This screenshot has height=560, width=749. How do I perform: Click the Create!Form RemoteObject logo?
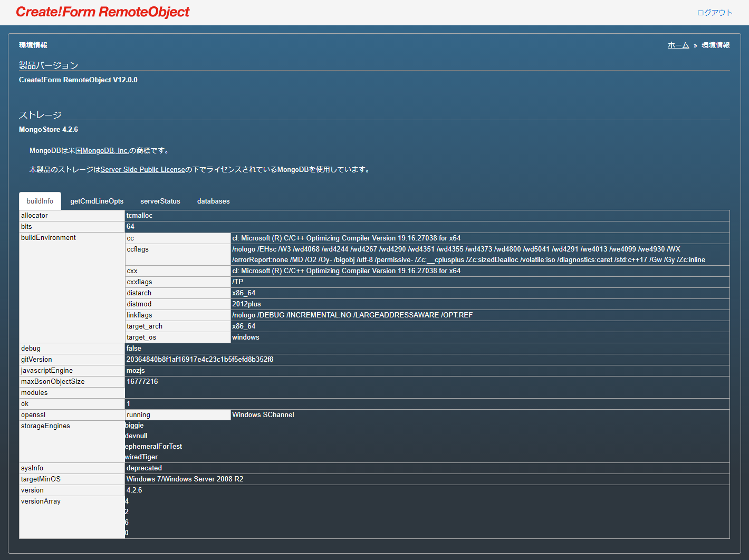click(x=102, y=12)
